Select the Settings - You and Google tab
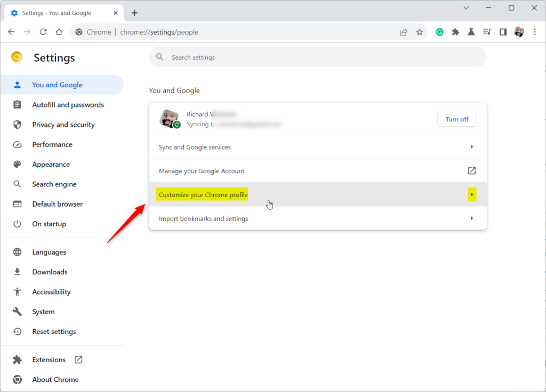This screenshot has height=392, width=546. coord(65,13)
